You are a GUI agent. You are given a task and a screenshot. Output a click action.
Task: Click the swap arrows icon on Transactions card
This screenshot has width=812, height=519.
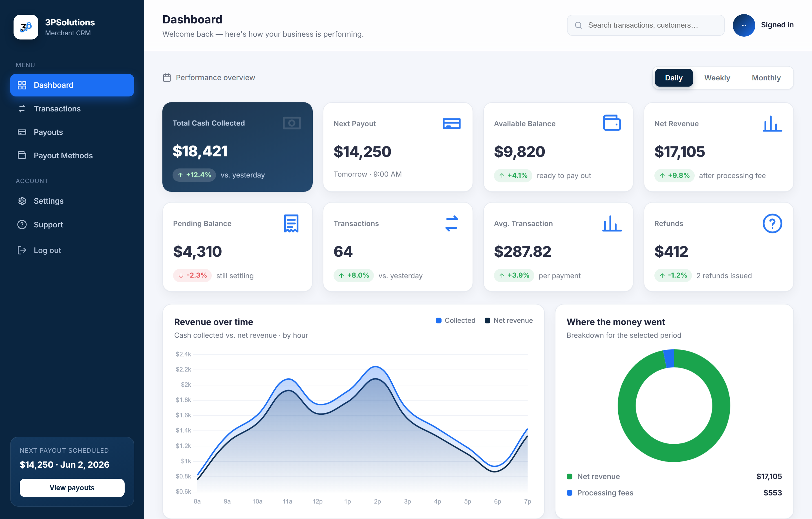coord(451,223)
